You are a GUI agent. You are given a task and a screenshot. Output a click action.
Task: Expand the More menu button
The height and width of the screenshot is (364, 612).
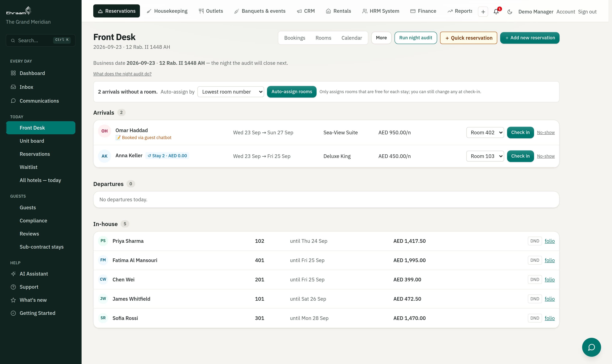pyautogui.click(x=381, y=38)
